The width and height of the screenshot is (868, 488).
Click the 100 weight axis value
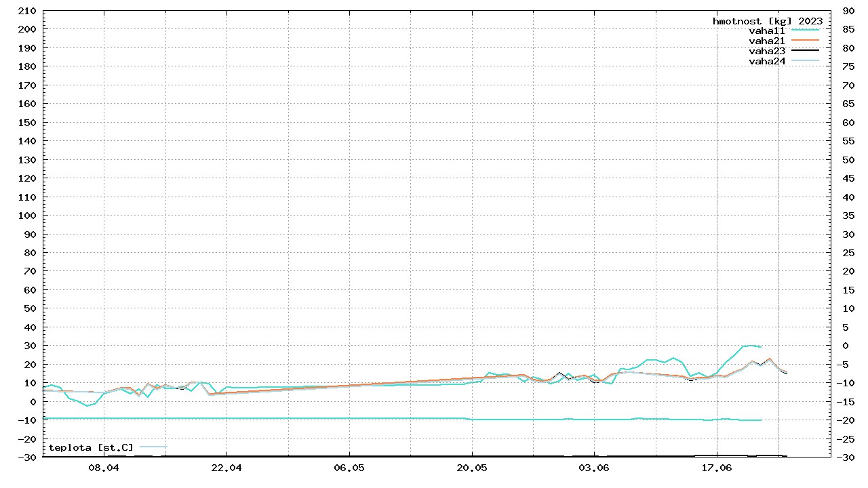pyautogui.click(x=28, y=216)
